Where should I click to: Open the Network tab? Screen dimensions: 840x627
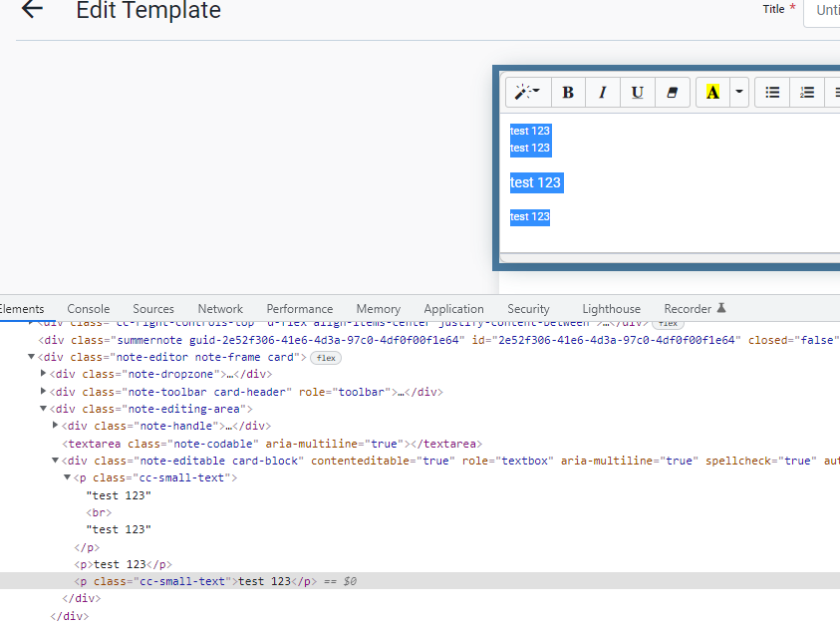[220, 309]
